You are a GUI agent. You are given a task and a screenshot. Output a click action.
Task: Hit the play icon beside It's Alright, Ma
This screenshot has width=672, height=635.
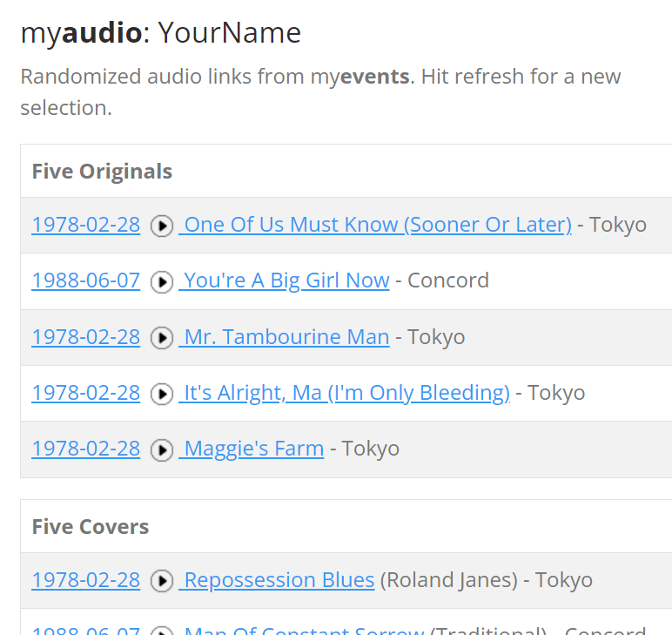tap(161, 394)
